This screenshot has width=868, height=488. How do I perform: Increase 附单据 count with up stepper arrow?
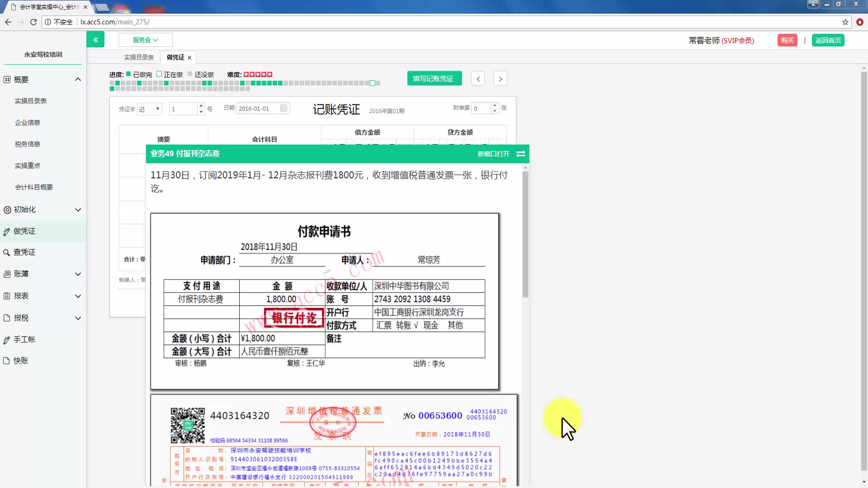pos(495,105)
